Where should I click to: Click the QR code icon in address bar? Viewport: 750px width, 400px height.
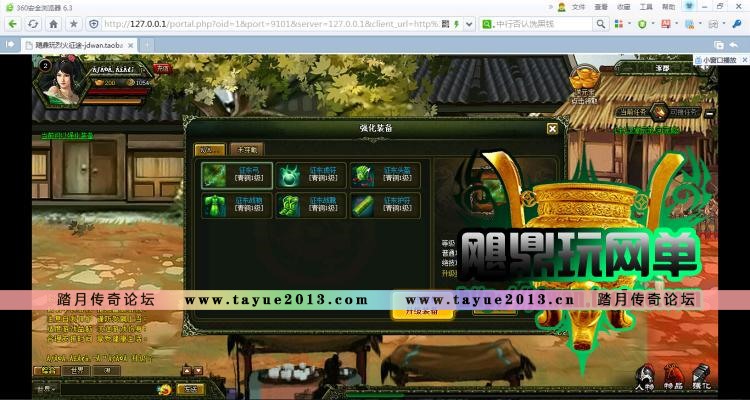pos(445,24)
